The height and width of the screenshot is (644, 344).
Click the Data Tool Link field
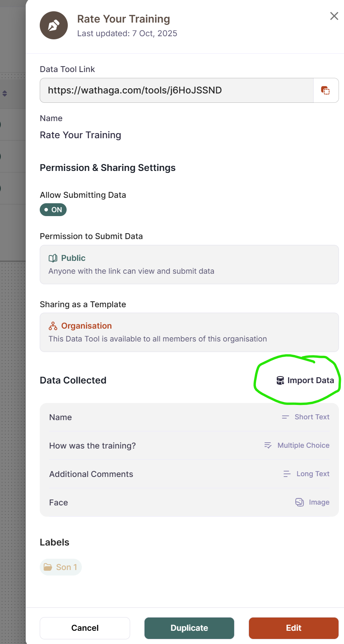click(176, 90)
